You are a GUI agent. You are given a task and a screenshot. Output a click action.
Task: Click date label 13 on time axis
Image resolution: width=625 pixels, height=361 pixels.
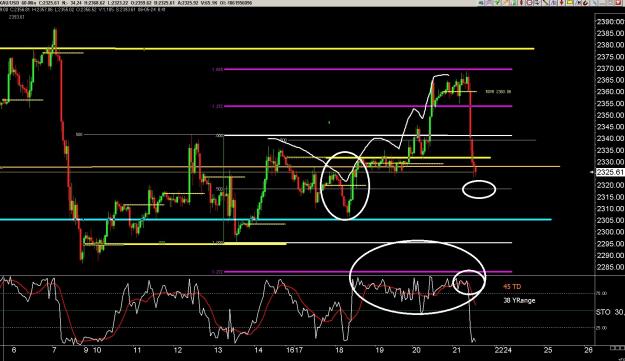(x=218, y=350)
